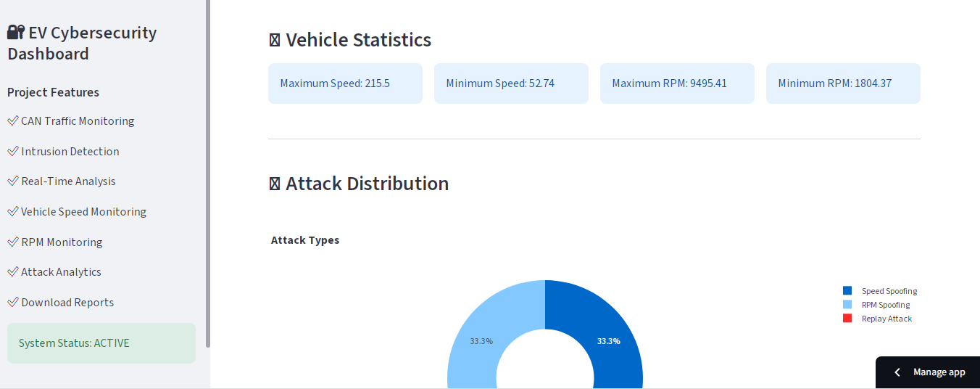This screenshot has height=389, width=980.
Task: Click the Vehicle Statistics section heading
Action: click(359, 40)
